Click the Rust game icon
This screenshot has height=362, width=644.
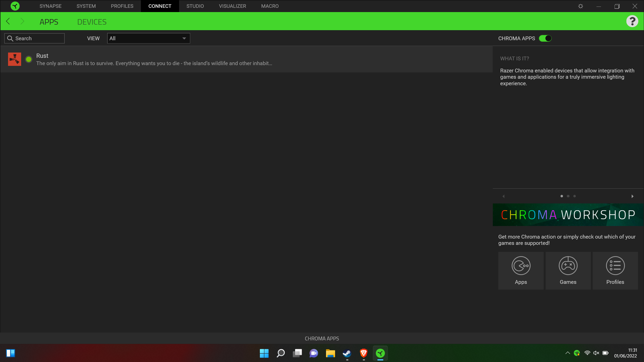(15, 59)
